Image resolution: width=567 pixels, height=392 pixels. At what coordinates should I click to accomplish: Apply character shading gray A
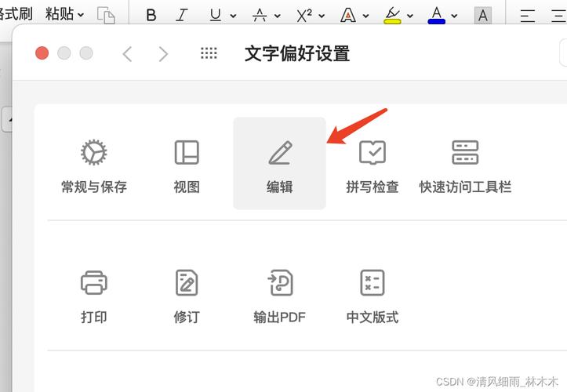pos(483,16)
